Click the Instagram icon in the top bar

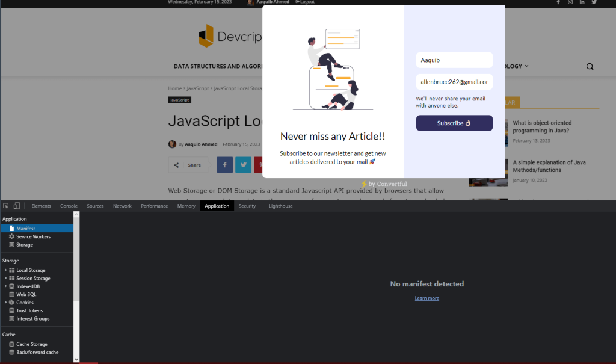coord(570,2)
